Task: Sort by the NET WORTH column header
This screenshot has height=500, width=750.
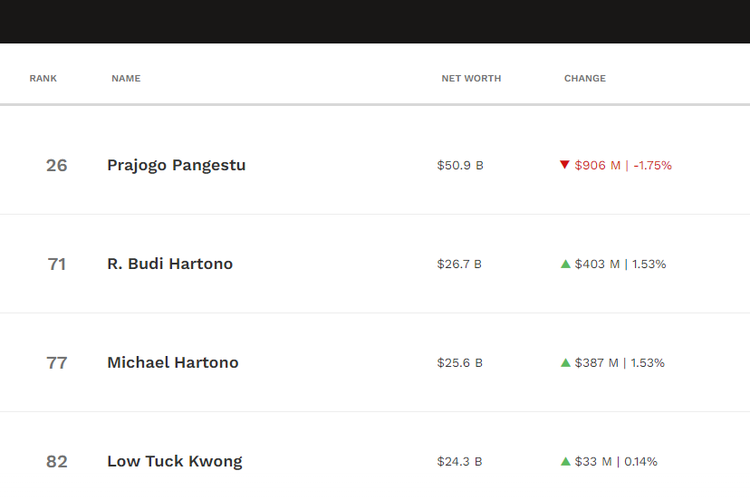Action: [471, 78]
